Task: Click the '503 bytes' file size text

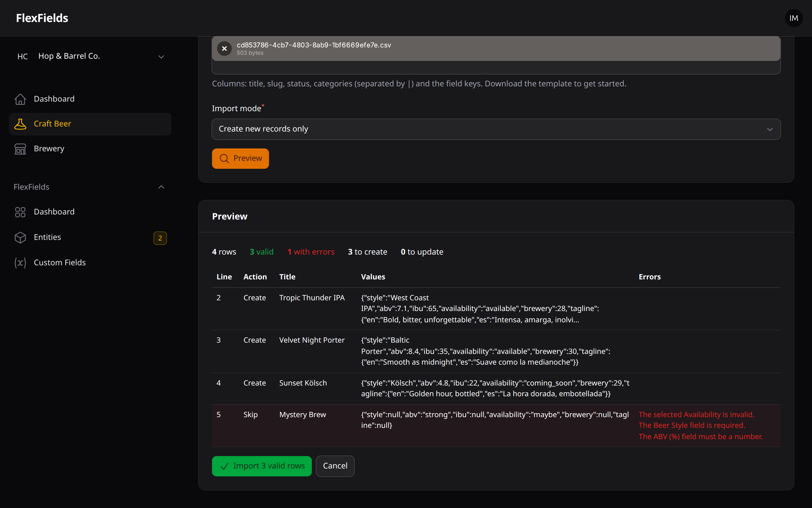Action: [250, 53]
